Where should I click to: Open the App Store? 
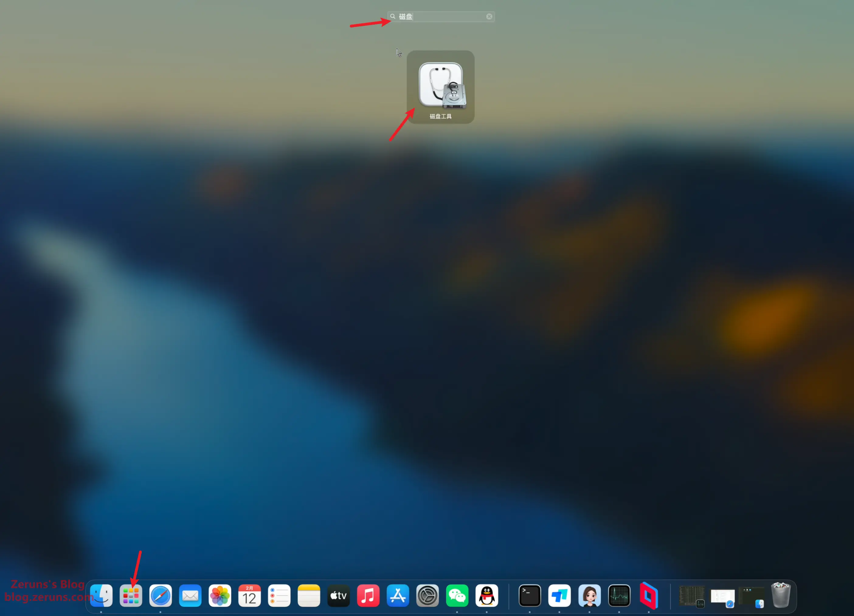(398, 595)
